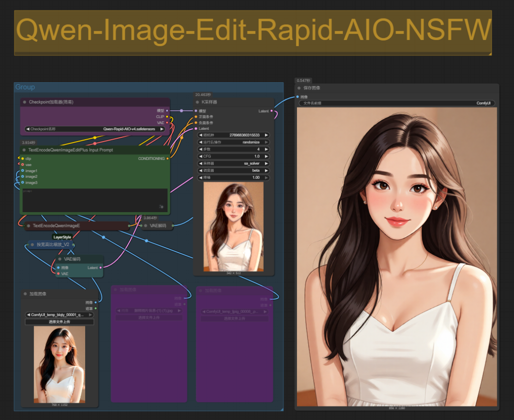Switch to next 采样器 with right arrow
This screenshot has width=514, height=420.
[266, 164]
